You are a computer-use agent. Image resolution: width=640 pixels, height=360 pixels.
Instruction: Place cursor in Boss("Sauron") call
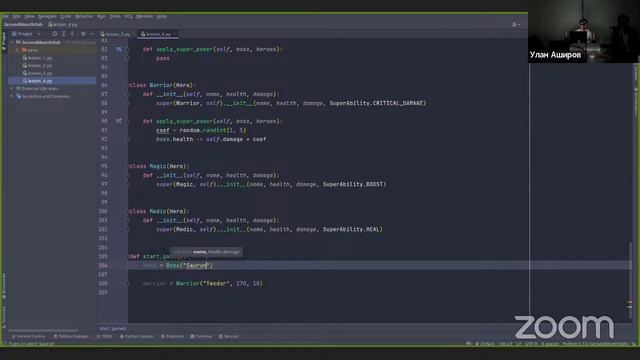[189, 266]
